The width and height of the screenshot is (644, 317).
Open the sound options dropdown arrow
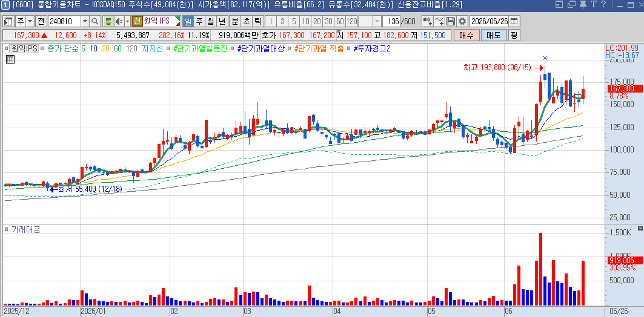127,21
